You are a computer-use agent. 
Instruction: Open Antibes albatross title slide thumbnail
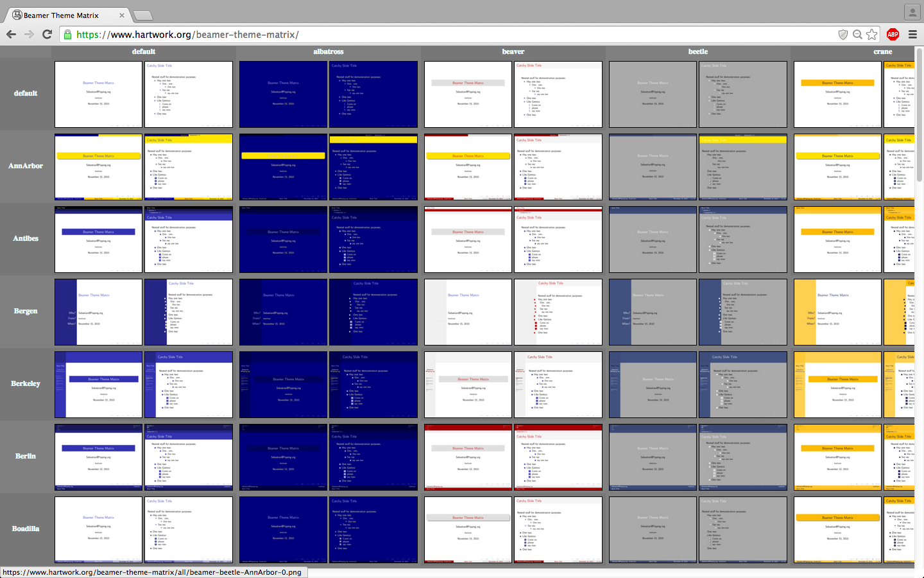(283, 240)
